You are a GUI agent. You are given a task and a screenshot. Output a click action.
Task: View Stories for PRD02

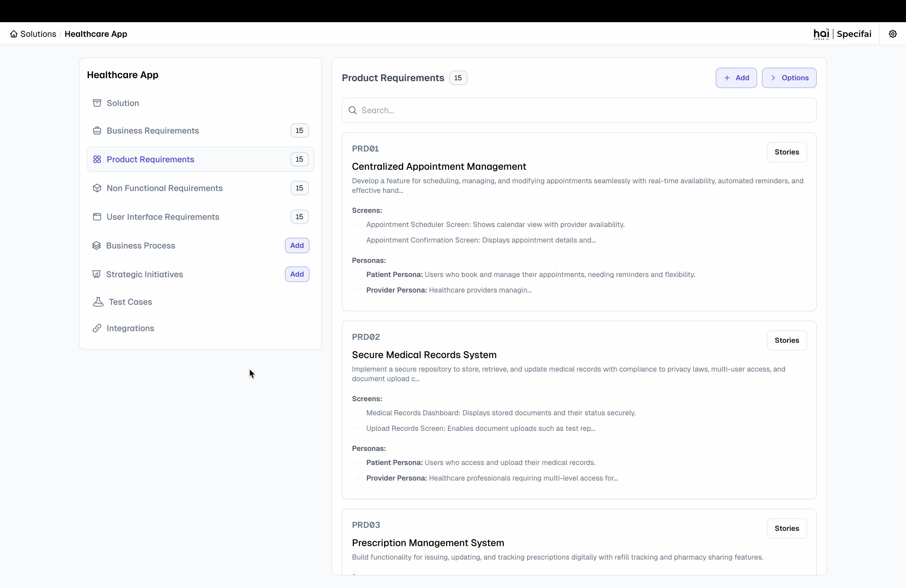pos(787,340)
